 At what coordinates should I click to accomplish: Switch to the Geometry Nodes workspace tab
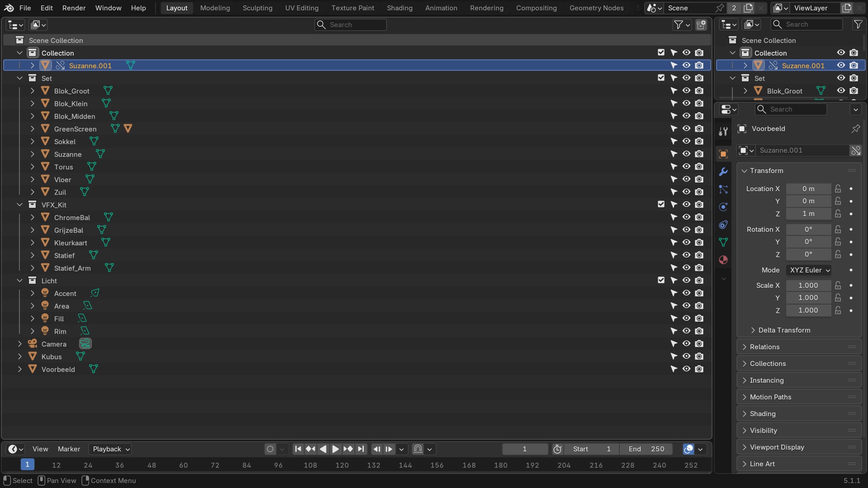596,8
